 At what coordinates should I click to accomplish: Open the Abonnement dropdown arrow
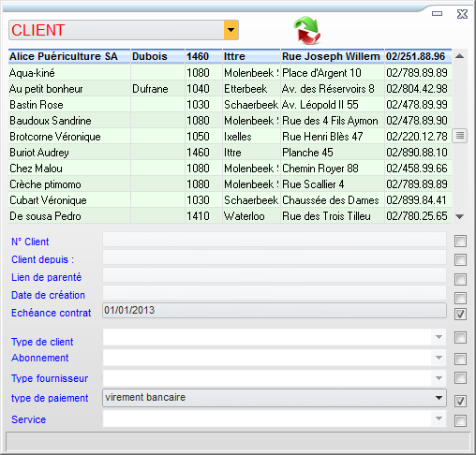[x=439, y=358]
